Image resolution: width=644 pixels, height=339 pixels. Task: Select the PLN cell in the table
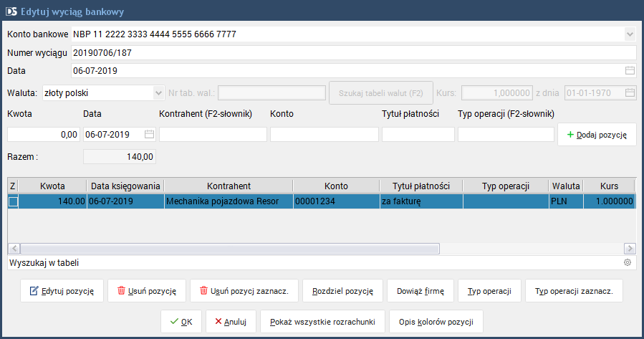[x=566, y=201]
